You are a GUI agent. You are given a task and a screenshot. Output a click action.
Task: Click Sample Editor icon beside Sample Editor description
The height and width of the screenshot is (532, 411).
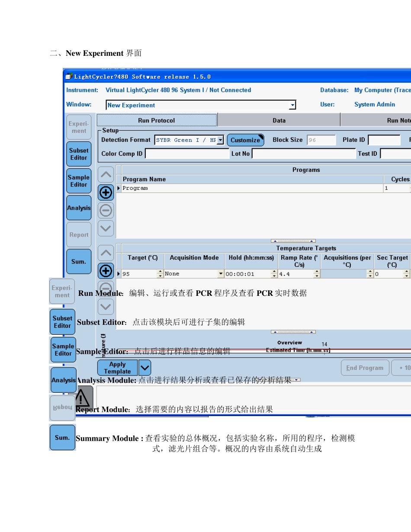pyautogui.click(x=63, y=350)
